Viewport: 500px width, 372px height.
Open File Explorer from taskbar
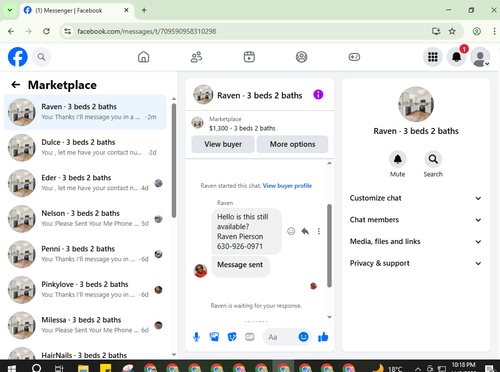tap(83, 368)
